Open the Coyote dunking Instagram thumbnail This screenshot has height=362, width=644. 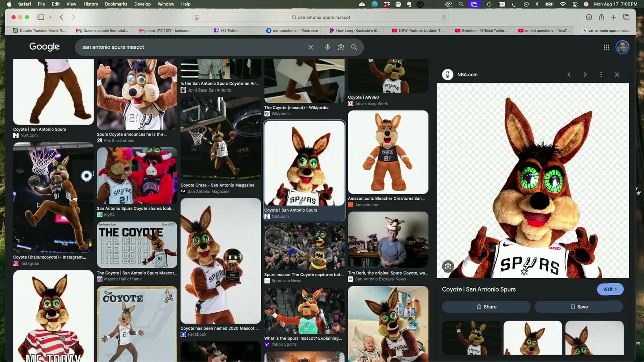53,198
